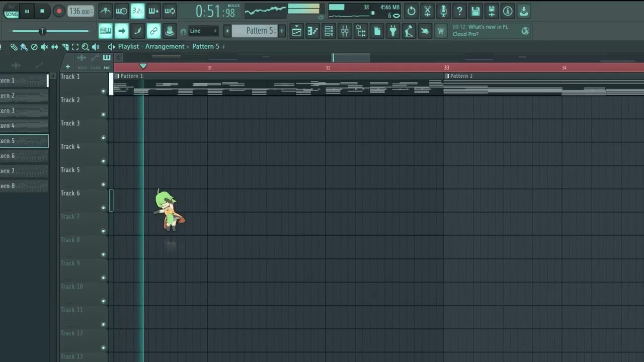Click the touch controller hand icon
The image size is (644, 362).
[425, 31]
